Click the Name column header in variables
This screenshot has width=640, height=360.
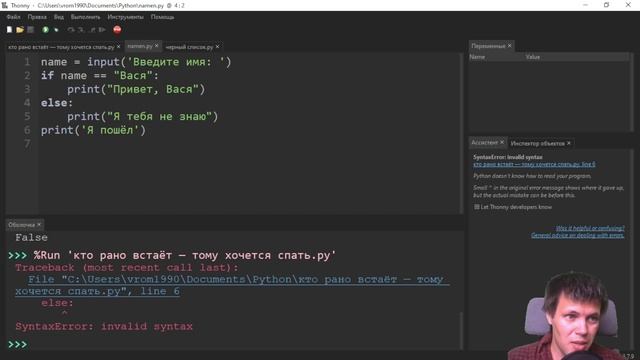[x=477, y=57]
